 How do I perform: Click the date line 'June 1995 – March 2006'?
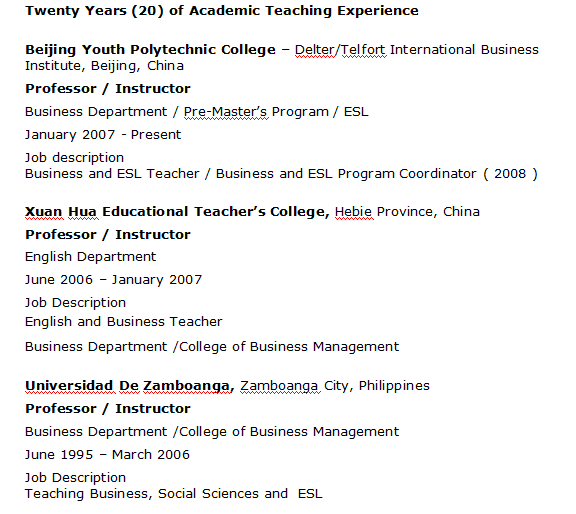pos(107,455)
